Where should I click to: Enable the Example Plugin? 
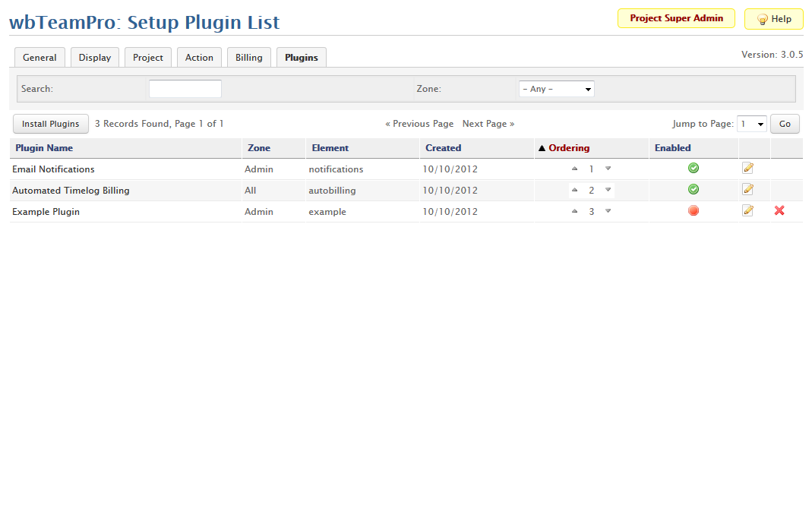[693, 211]
